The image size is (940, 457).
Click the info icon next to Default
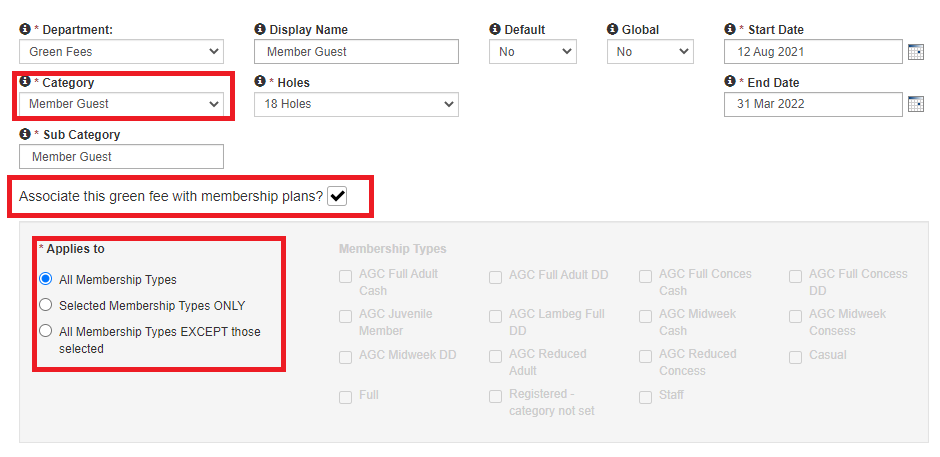[495, 29]
